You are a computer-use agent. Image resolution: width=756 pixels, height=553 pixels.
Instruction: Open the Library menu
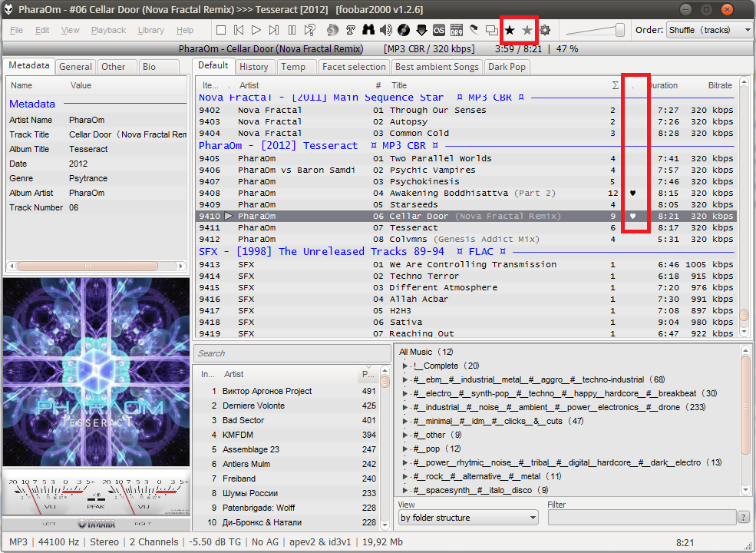pos(150,30)
